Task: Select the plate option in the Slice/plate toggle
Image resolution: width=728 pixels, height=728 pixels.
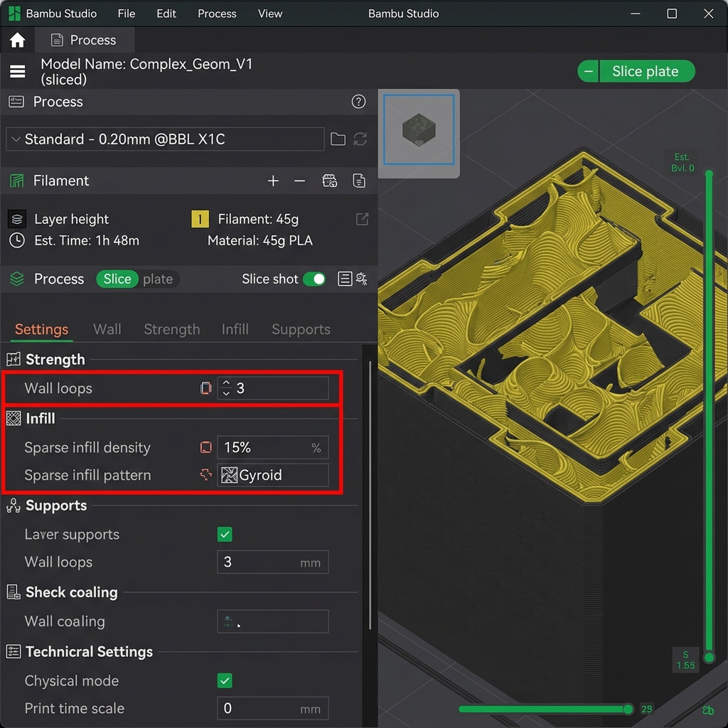Action: point(158,279)
